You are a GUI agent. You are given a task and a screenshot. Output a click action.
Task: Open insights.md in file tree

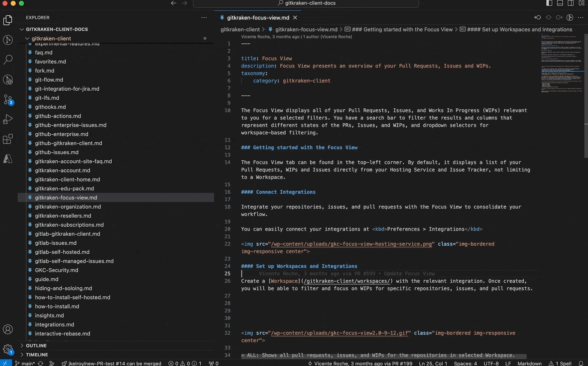[x=49, y=315]
